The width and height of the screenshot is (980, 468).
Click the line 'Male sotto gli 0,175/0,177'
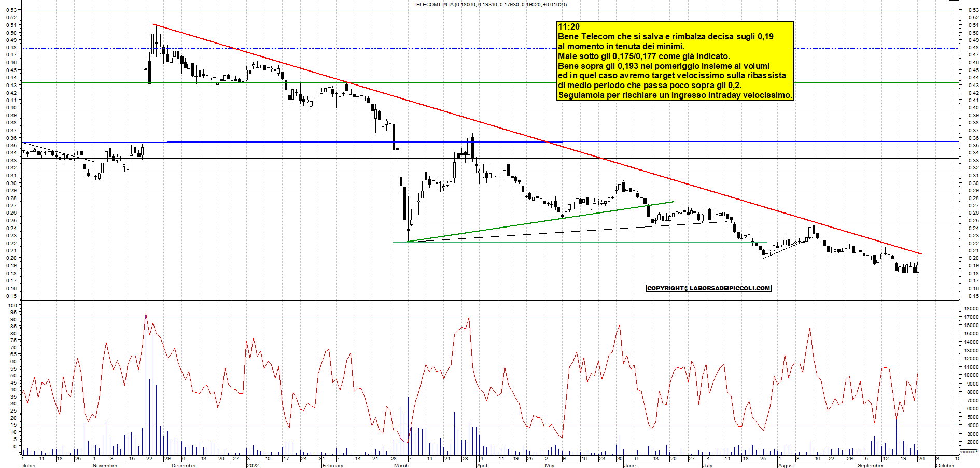click(x=644, y=56)
